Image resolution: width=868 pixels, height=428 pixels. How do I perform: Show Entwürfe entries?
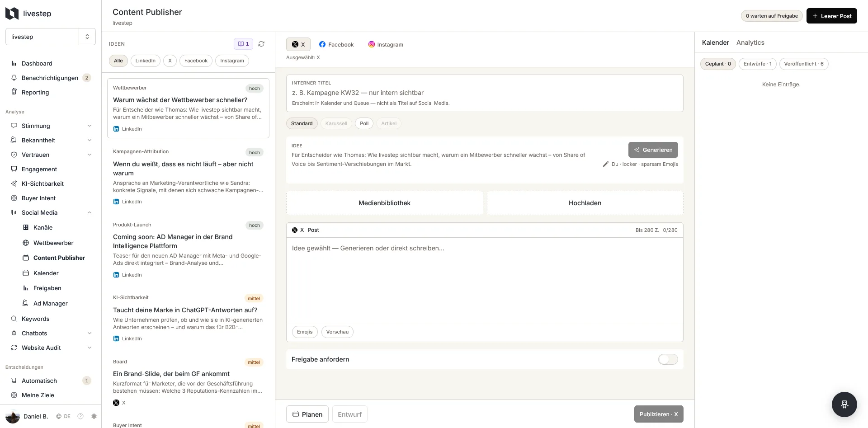(757, 64)
